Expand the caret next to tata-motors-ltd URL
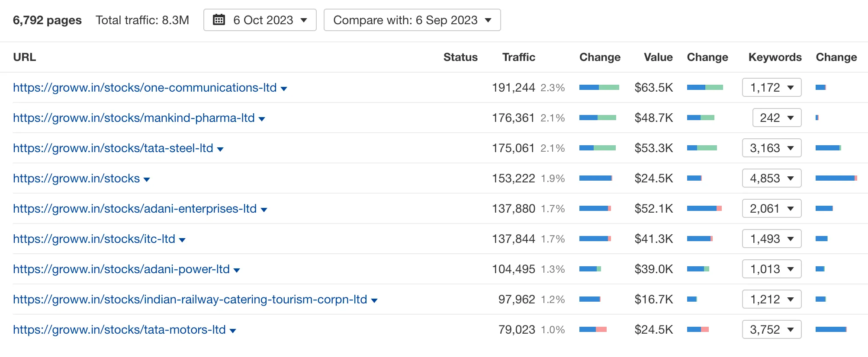 [x=233, y=331]
